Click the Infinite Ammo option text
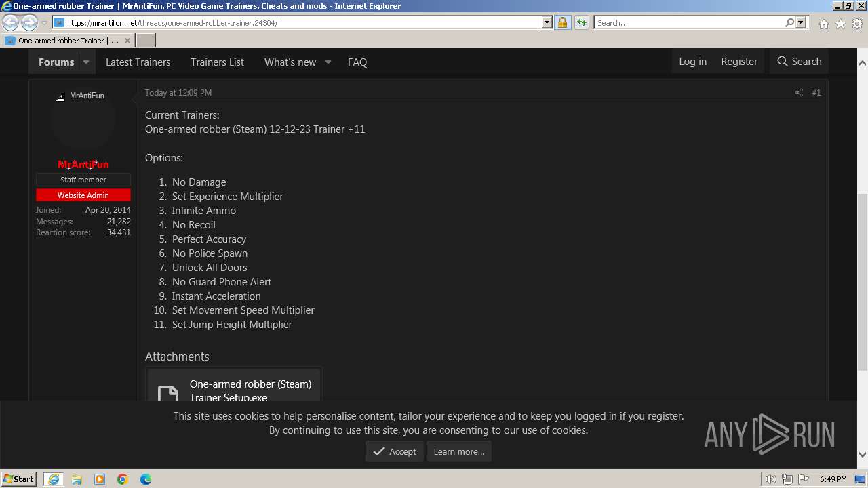868x488 pixels. point(204,210)
